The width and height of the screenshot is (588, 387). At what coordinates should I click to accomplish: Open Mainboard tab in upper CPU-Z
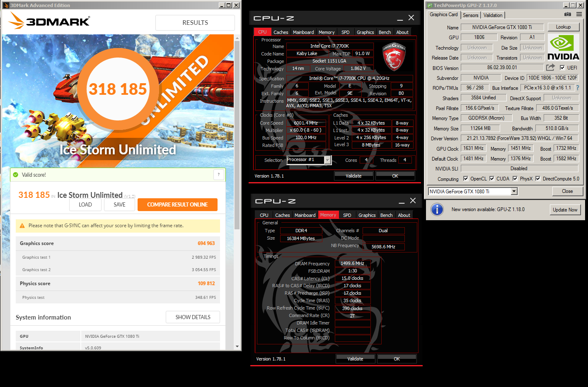(x=303, y=32)
